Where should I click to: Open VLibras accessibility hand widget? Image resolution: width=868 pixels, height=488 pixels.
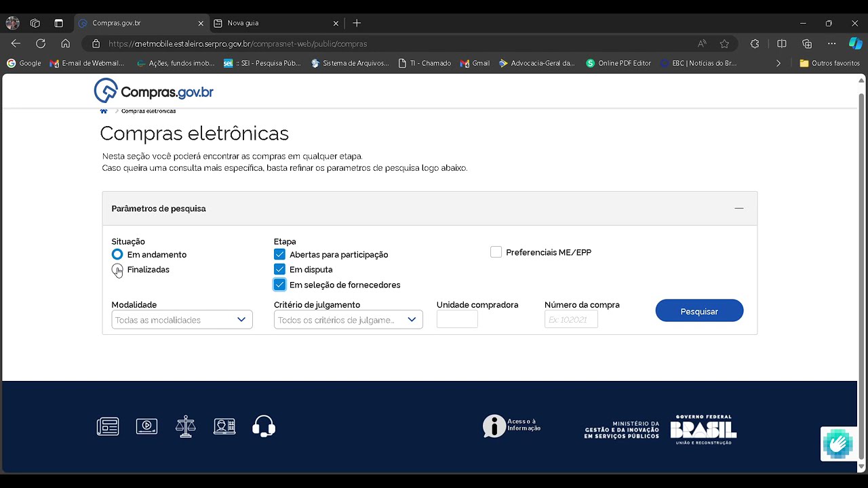pos(838,444)
